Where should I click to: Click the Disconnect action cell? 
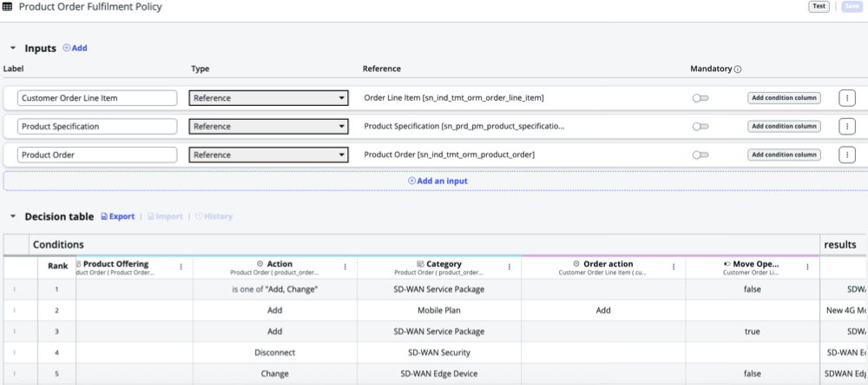[275, 352]
